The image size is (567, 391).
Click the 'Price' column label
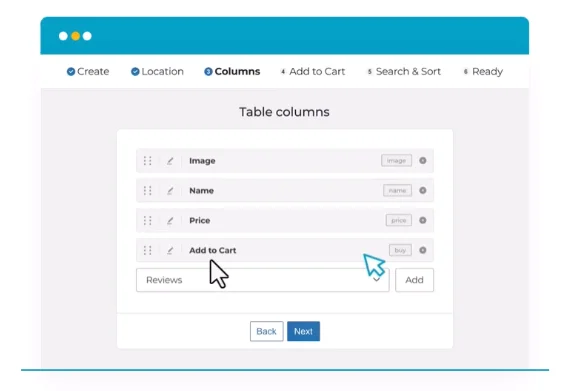tap(200, 221)
